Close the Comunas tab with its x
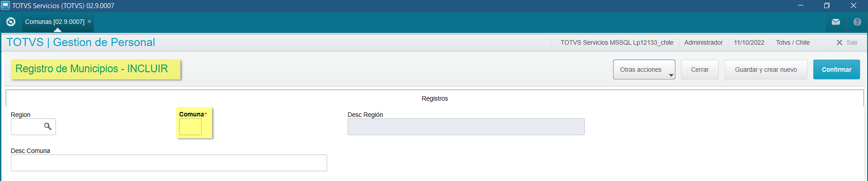 (x=89, y=21)
